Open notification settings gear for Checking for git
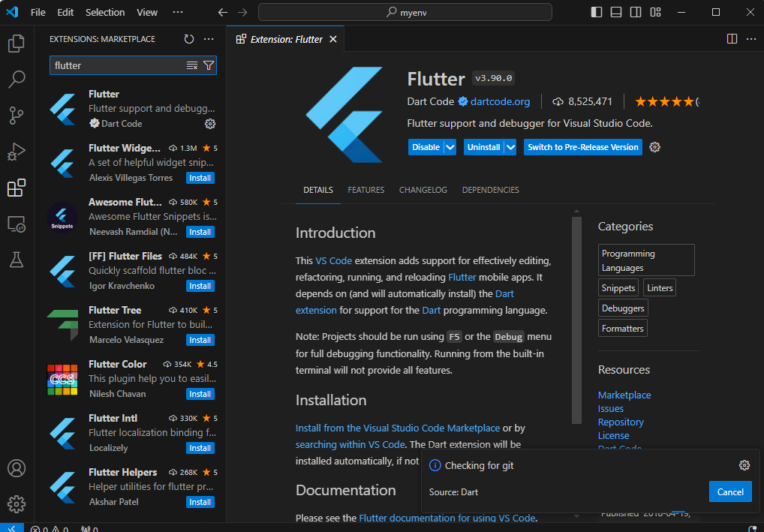 [744, 465]
